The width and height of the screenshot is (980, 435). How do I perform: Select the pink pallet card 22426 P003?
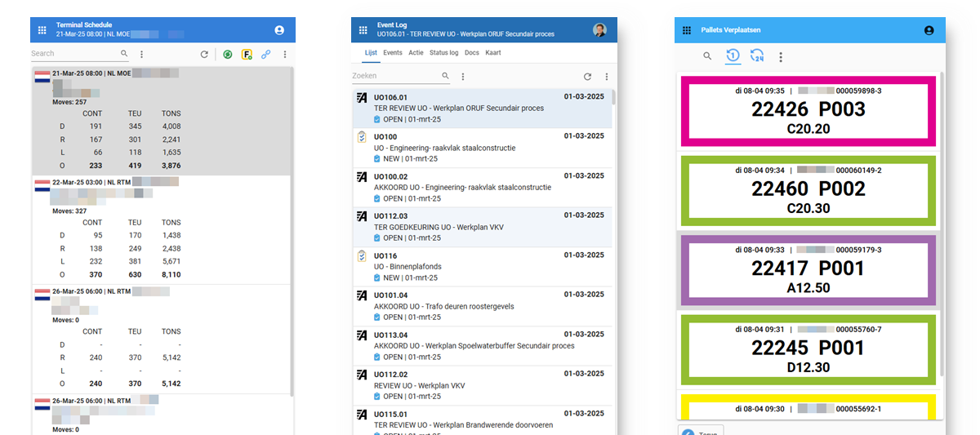pyautogui.click(x=808, y=111)
